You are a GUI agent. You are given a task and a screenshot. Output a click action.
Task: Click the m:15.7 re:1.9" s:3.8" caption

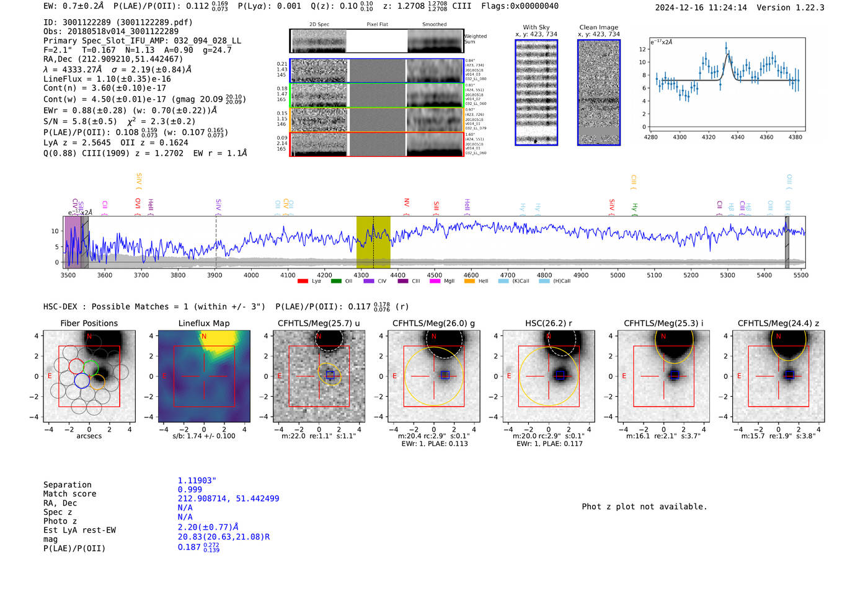779,436
